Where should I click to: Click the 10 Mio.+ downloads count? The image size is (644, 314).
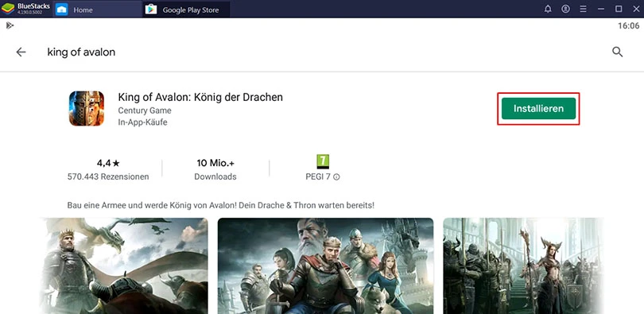[x=215, y=163]
